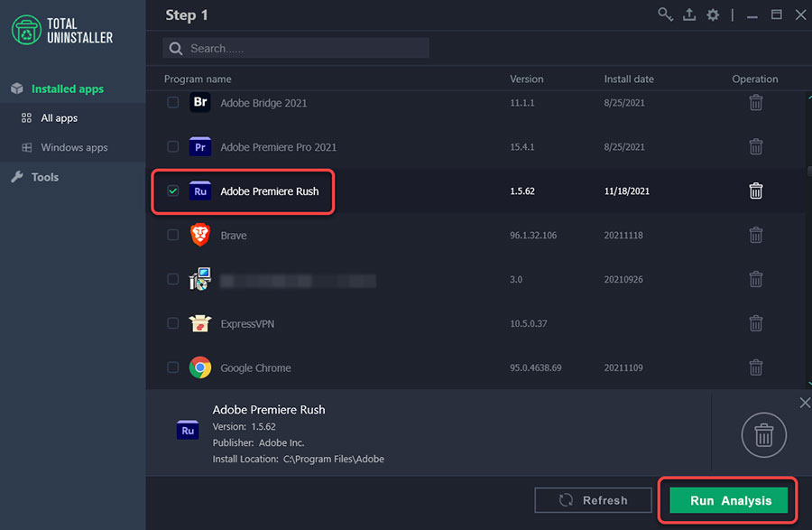Viewport: 812px width, 530px height.
Task: Sort by Install date column header
Action: [629, 79]
